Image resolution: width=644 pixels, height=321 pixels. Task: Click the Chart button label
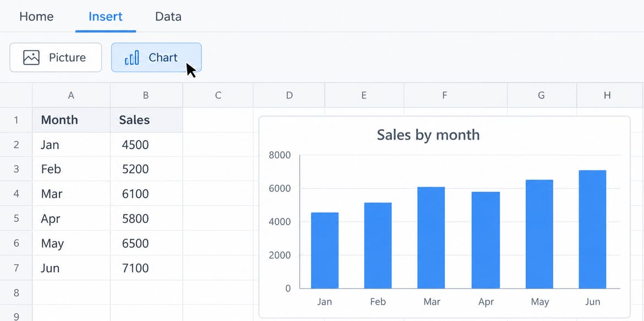point(163,57)
